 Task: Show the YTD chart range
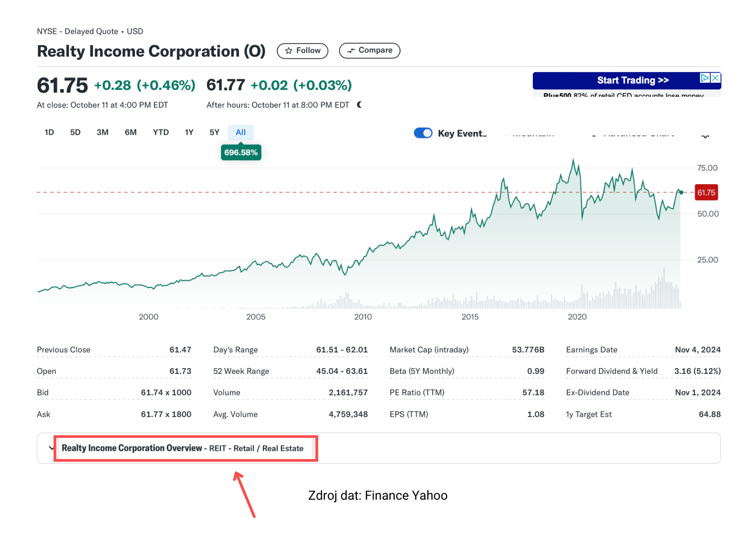coord(161,132)
